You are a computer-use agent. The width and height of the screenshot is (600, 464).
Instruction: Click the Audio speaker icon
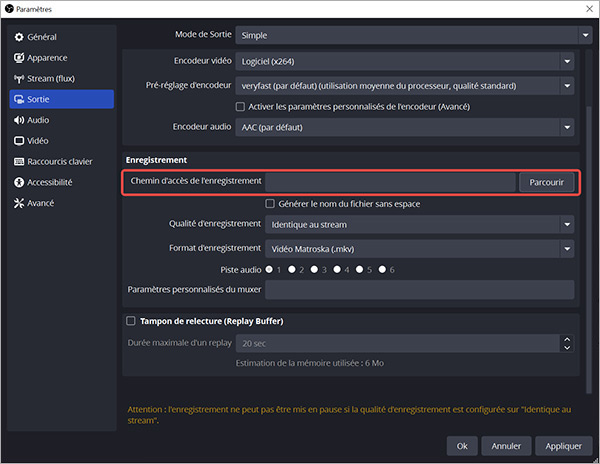click(19, 120)
